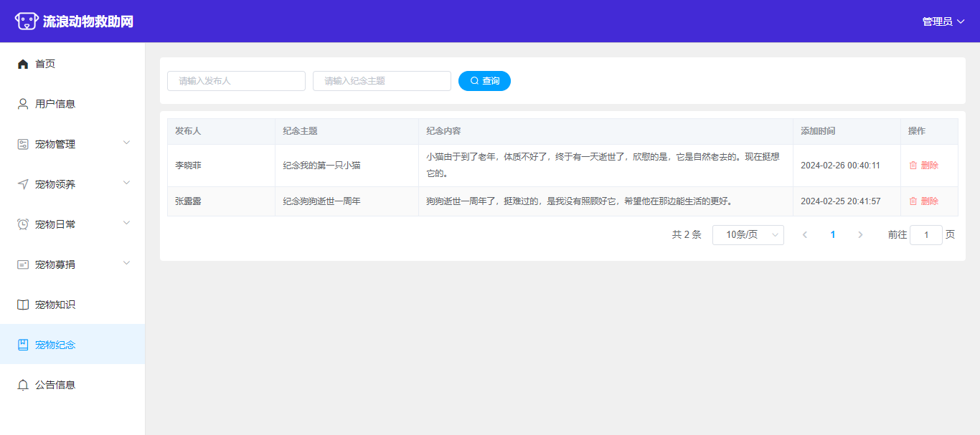Click the paper plane icon beside 宠物领养
Viewport: 980px width, 435px height.
click(23, 184)
